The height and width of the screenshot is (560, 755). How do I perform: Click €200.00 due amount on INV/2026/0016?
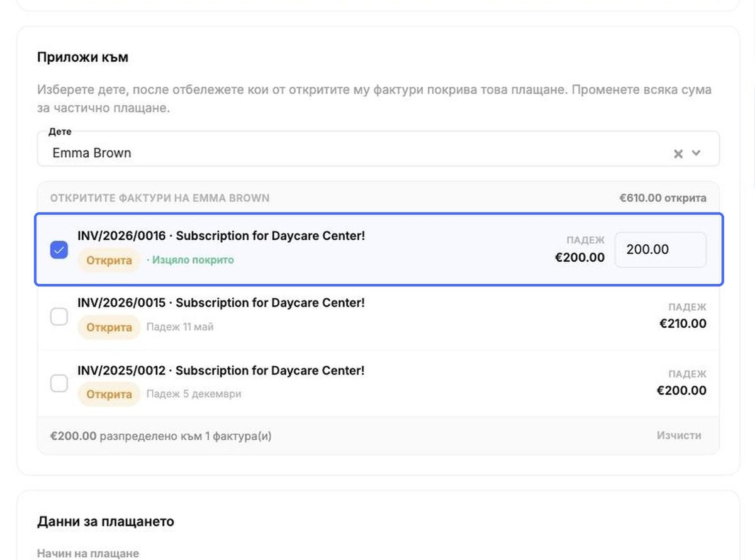click(x=580, y=257)
